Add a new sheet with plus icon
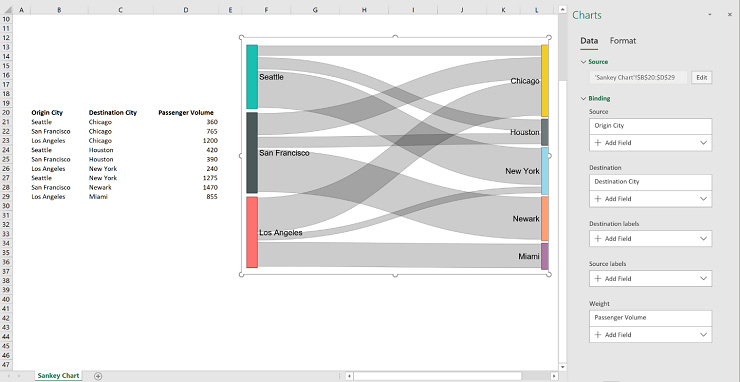Screen dimensions: 740x382 [x=98, y=376]
